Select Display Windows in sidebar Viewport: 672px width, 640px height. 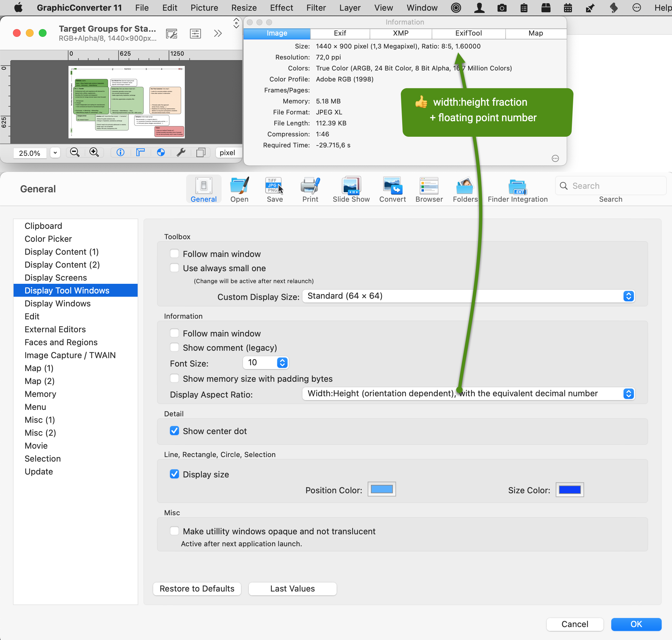(x=75, y=303)
